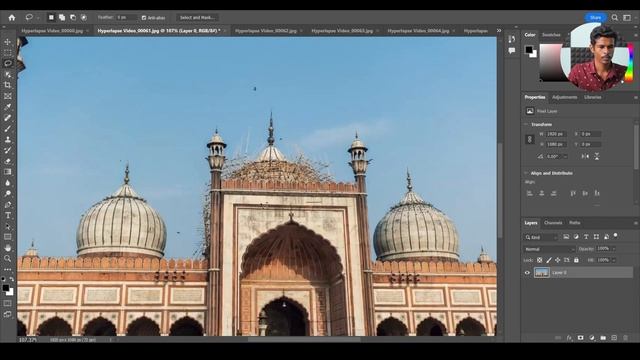Open the Comments panel icon in side dock
640x360 pixels.
coord(512,50)
